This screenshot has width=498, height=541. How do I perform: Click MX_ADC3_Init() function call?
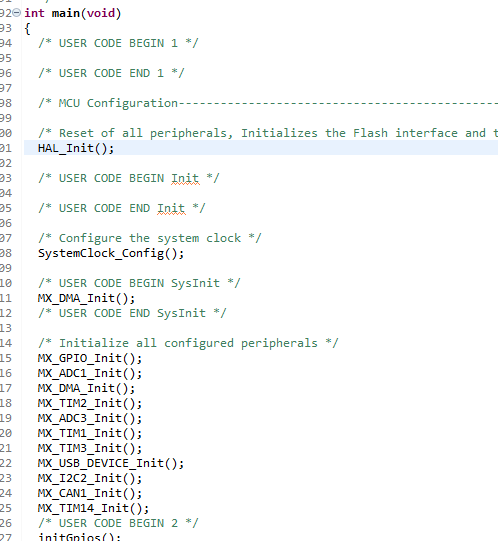pos(90,419)
